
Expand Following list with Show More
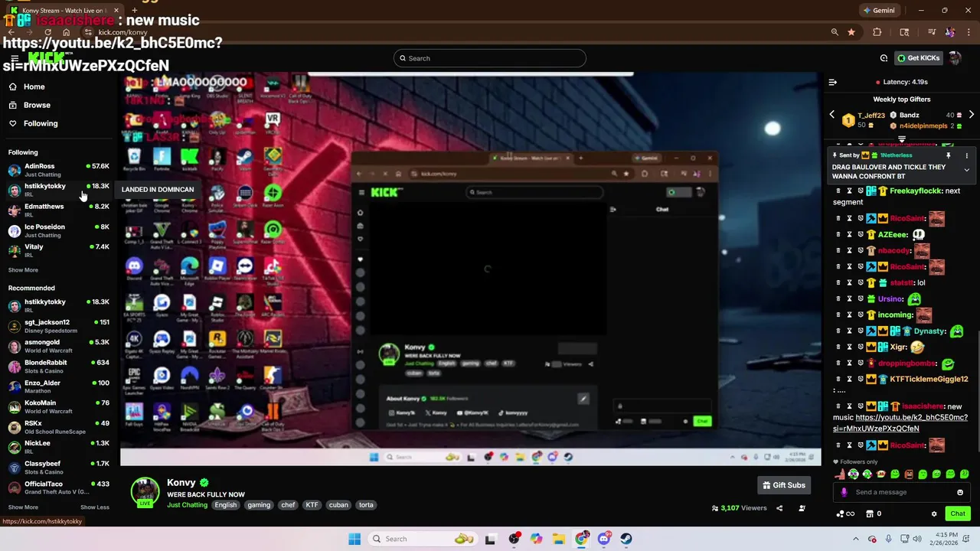pos(23,270)
